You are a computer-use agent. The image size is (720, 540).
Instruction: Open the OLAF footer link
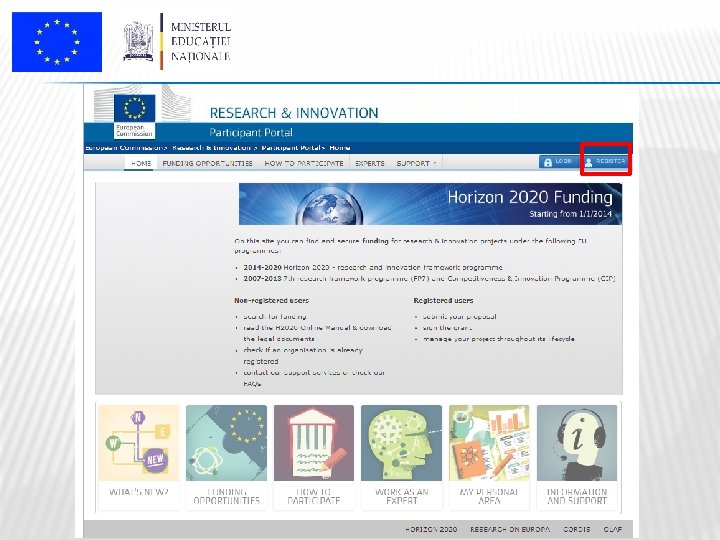[x=613, y=529]
